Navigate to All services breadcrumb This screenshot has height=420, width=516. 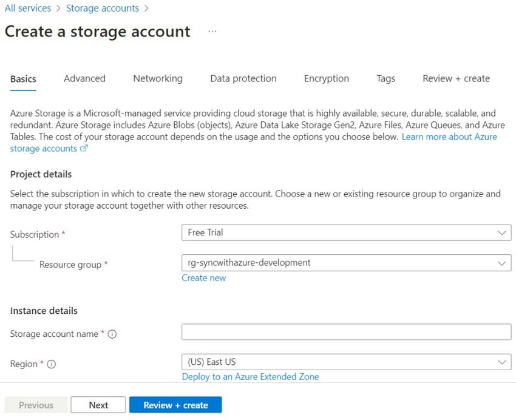(x=27, y=8)
